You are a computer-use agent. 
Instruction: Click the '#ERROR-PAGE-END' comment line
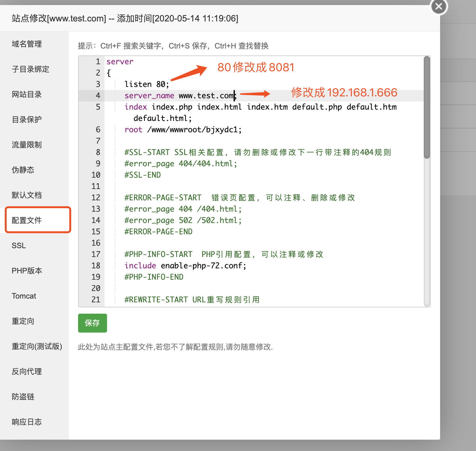(x=158, y=232)
